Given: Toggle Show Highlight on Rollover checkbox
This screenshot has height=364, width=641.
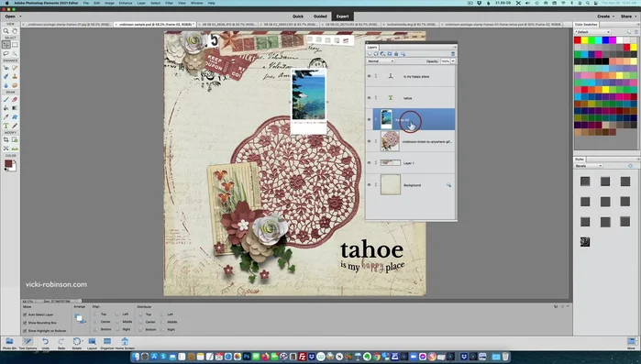Looking at the screenshot, I should point(25,330).
